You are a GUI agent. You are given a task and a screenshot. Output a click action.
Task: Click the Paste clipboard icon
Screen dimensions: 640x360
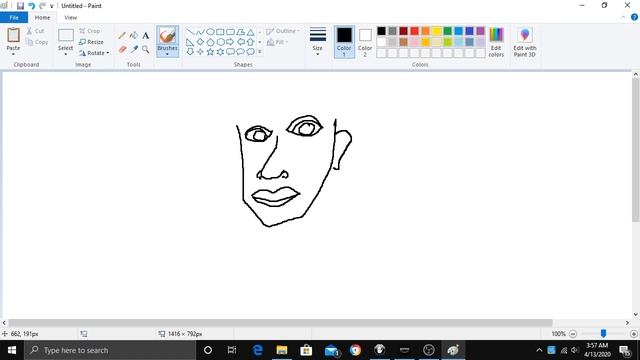(13, 35)
